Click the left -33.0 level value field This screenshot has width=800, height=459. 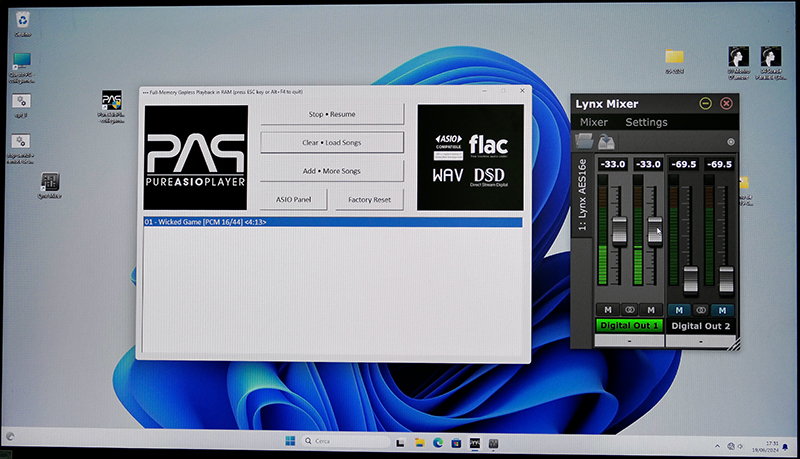coord(612,164)
